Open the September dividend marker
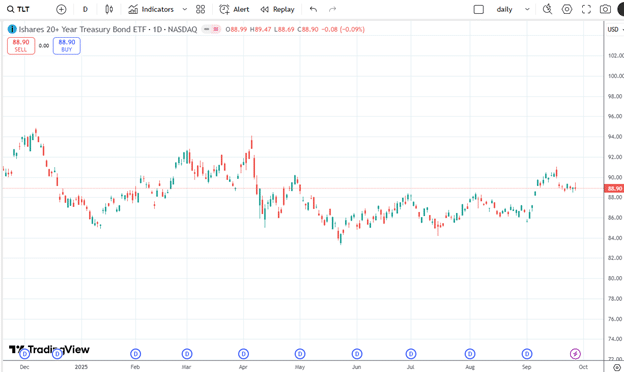Image resolution: width=624 pixels, height=372 pixels. [x=527, y=353]
